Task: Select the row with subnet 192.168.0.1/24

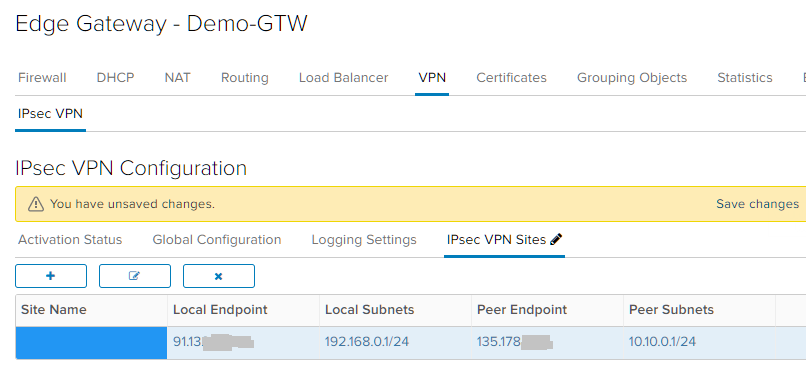Action: [x=411, y=342]
